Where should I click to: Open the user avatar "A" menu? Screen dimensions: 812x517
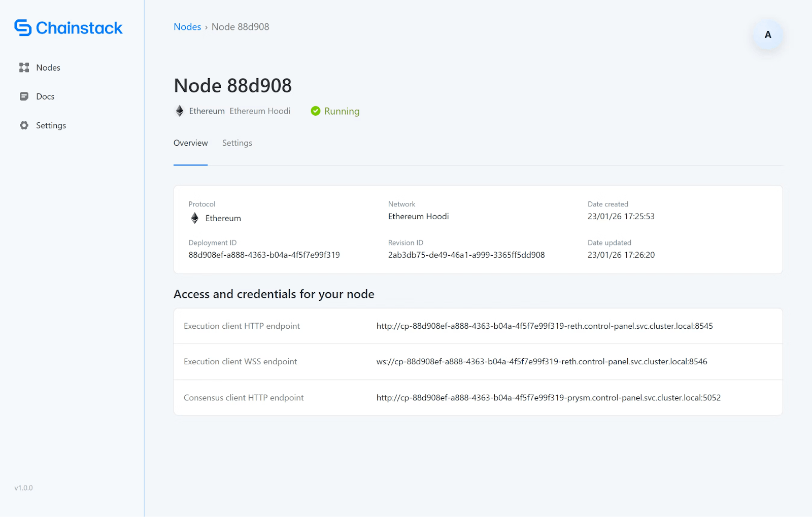click(x=767, y=35)
